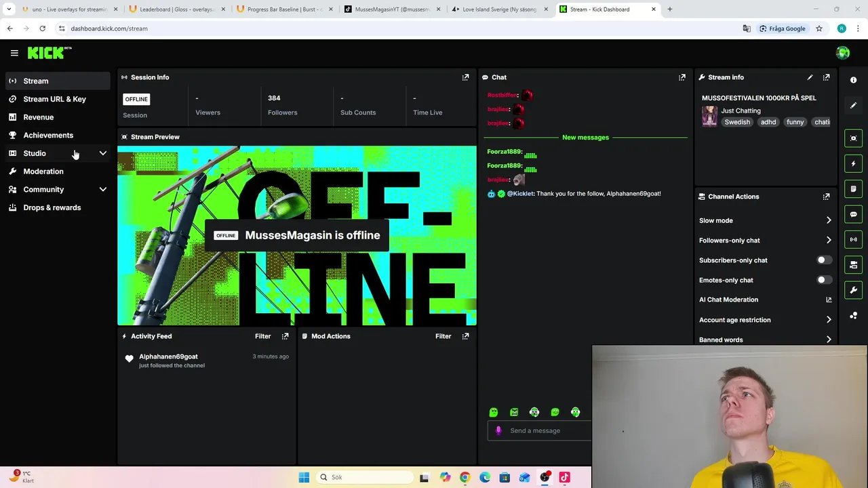This screenshot has height=488, width=868.
Task: Open Revenue in the sidebar
Action: click(58, 117)
